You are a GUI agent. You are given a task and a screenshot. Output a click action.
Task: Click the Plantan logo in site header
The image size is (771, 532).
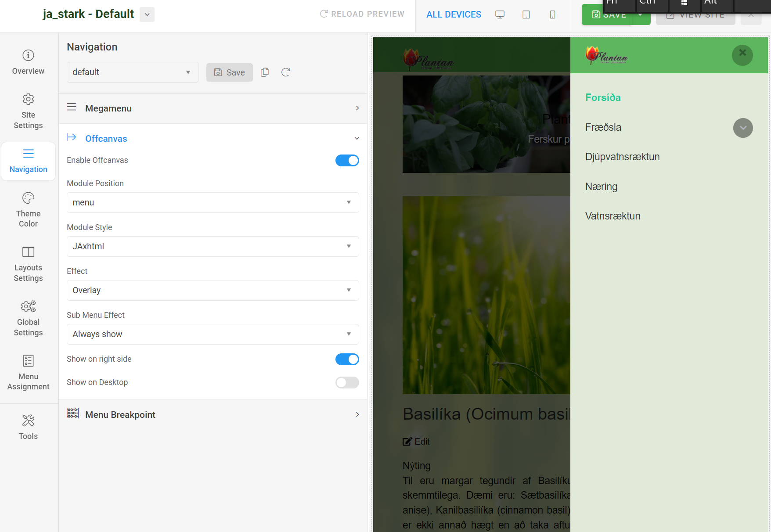[x=428, y=59]
